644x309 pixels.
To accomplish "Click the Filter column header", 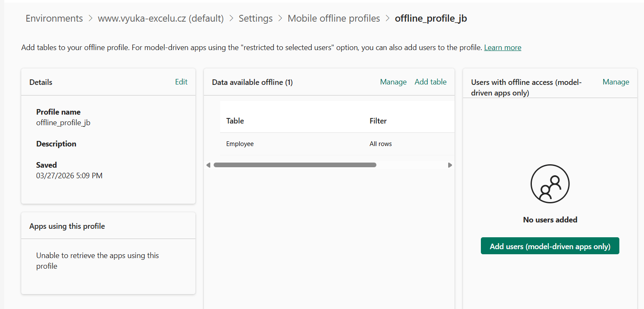I will (x=378, y=121).
